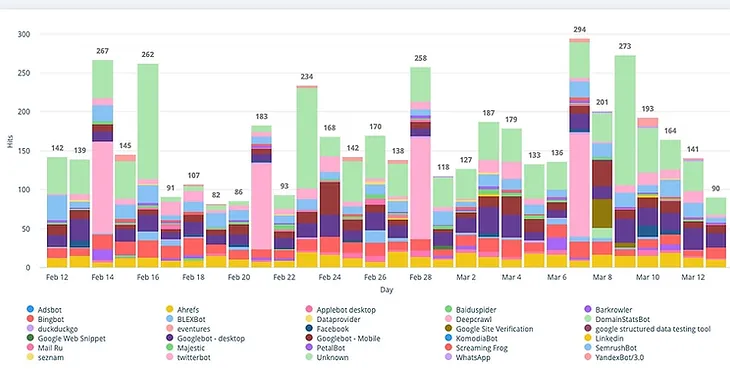
Task: Click the Feb 20 axis label
Action: [239, 277]
